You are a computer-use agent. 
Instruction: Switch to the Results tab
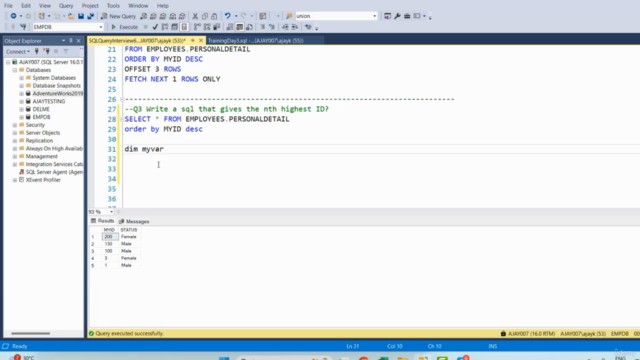102,221
